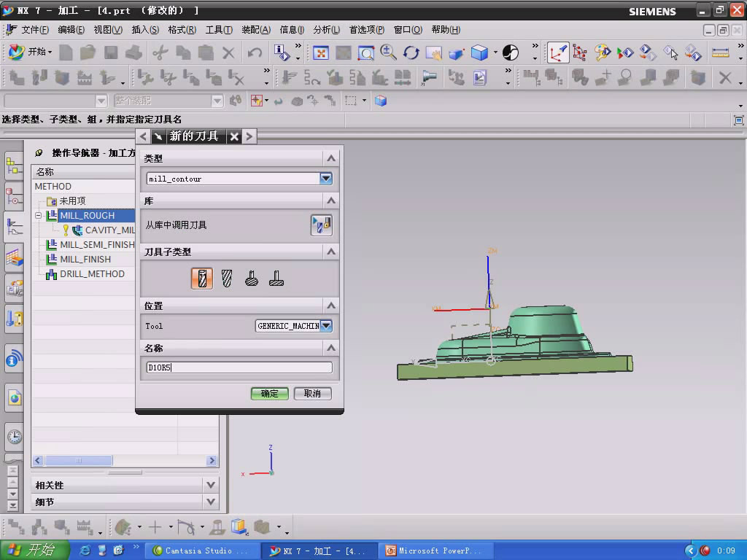The image size is (747, 560).
Task: Open the retrieve tool from library button
Action: [321, 225]
